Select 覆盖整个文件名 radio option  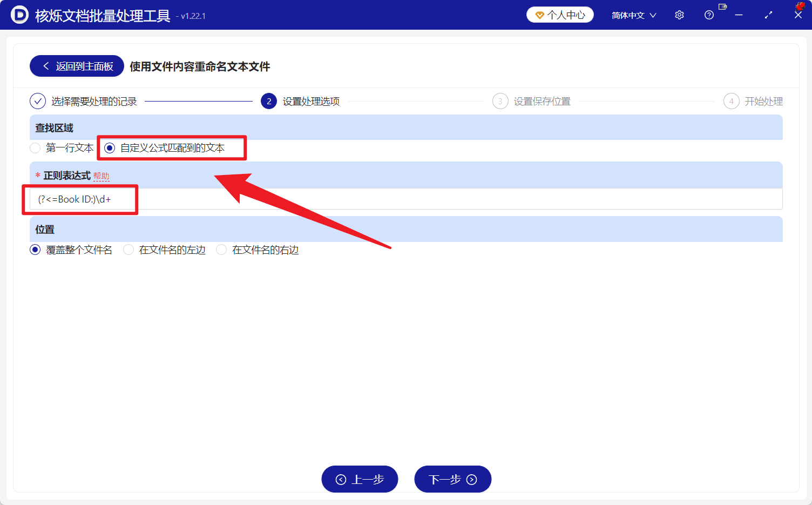pos(71,250)
